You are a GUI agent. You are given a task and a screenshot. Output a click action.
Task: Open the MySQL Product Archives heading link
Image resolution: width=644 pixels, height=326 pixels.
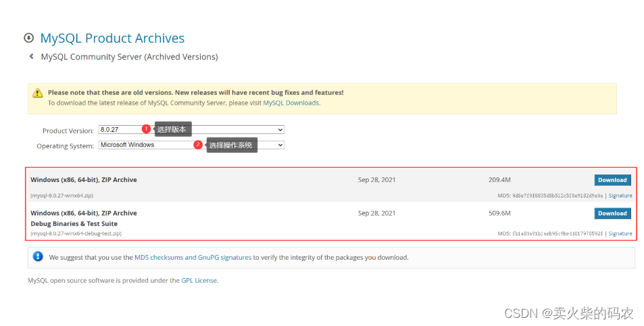[112, 38]
